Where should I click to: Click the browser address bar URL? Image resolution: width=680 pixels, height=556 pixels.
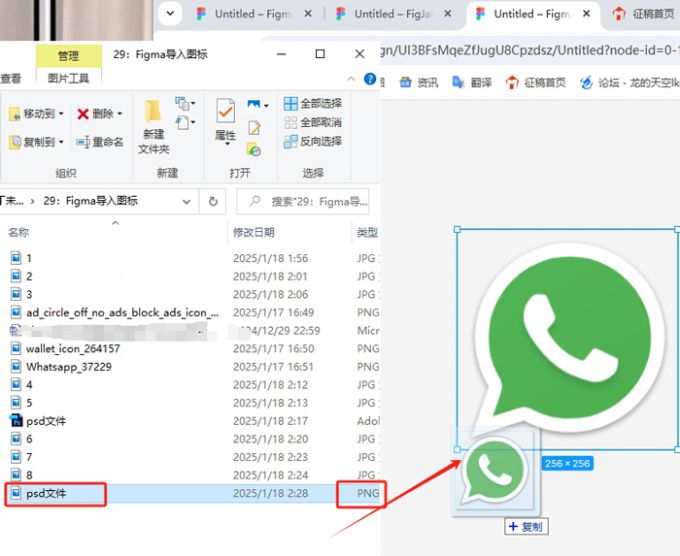click(x=529, y=51)
